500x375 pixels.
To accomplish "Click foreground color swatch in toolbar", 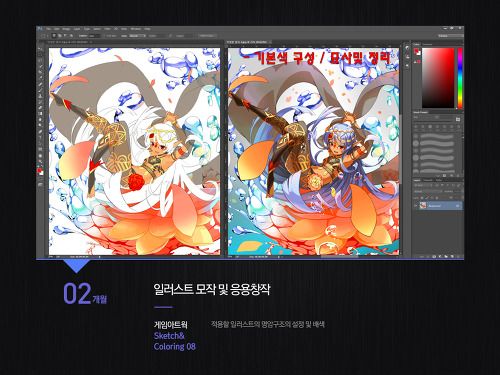I will [39, 171].
